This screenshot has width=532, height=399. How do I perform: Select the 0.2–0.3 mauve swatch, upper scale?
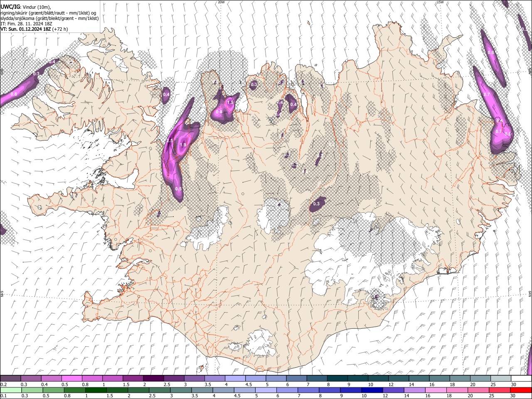[x=10, y=379]
